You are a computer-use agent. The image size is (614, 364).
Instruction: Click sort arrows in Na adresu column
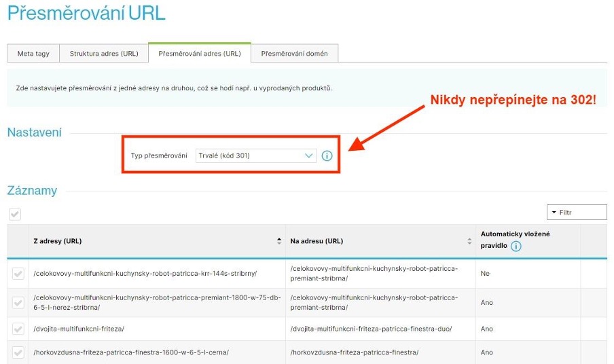pyautogui.click(x=469, y=241)
